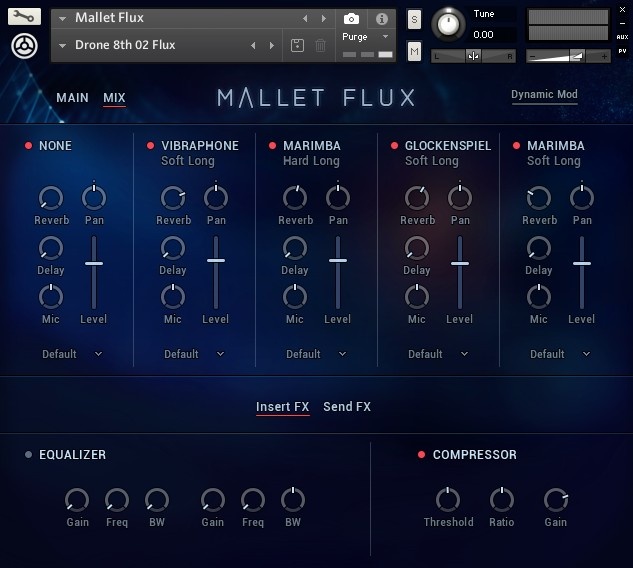Image resolution: width=633 pixels, height=568 pixels.
Task: Click the GLOCKENSPIEL Soft Long articulation label
Action: [432, 161]
